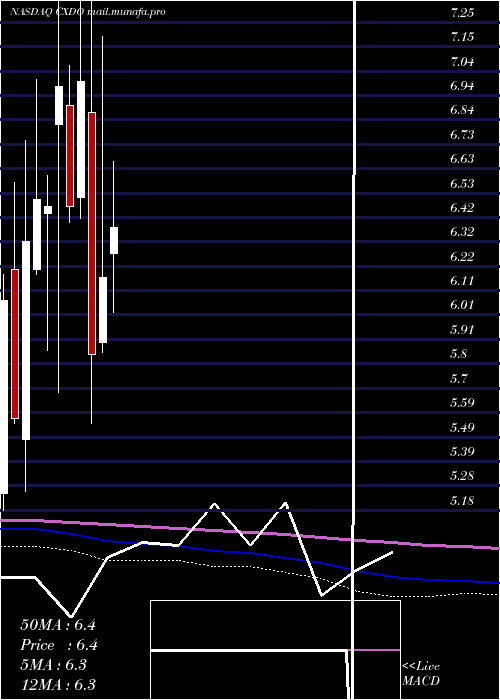Click the NASDAQ CXDO mail.munafa.pro title
The image size is (500, 700).
click(x=88, y=12)
